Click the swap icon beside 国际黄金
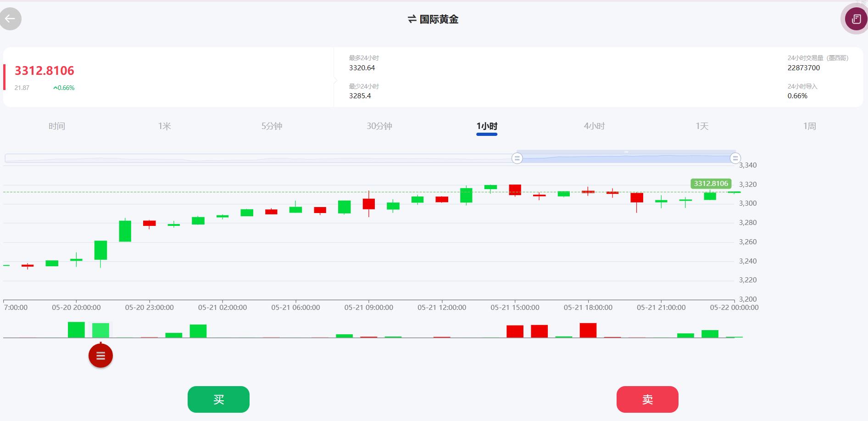868x421 pixels. pyautogui.click(x=412, y=19)
